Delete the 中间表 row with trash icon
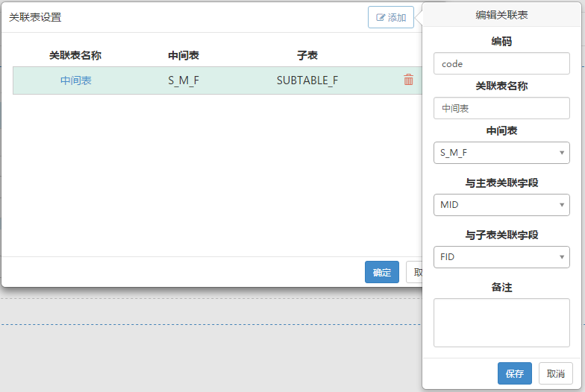The height and width of the screenshot is (392, 585). [409, 79]
